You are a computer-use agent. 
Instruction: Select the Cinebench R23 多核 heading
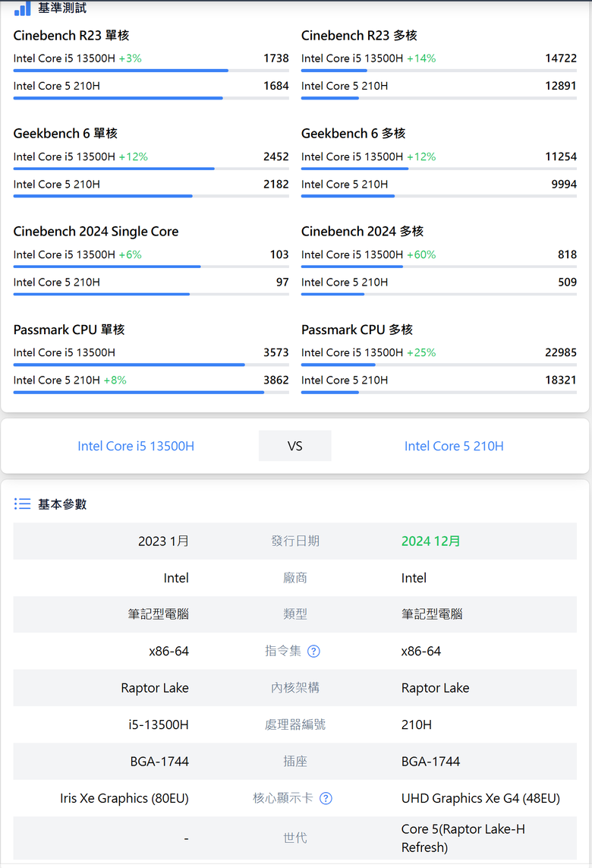[x=359, y=36]
